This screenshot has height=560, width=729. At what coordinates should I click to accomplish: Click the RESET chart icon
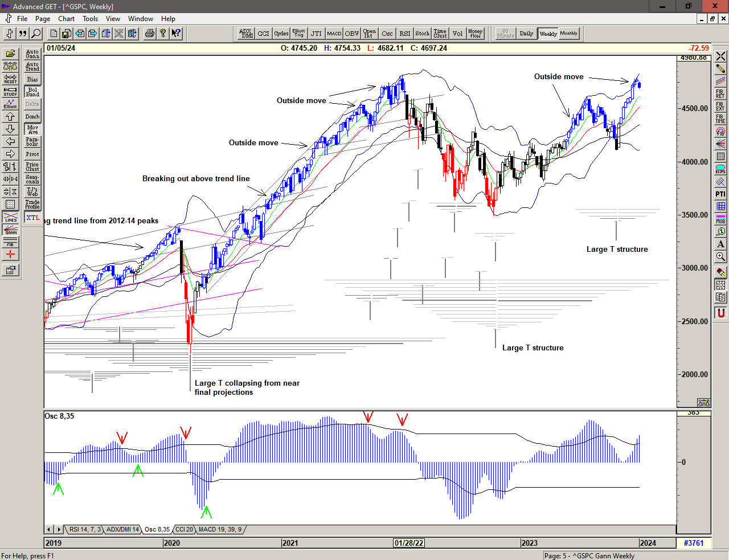point(10,79)
